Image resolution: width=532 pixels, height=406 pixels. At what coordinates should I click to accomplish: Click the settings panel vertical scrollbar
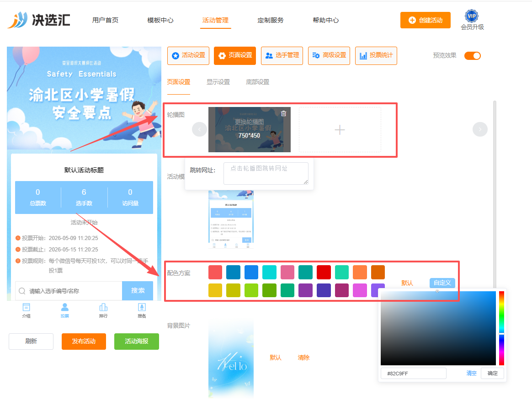point(495,195)
